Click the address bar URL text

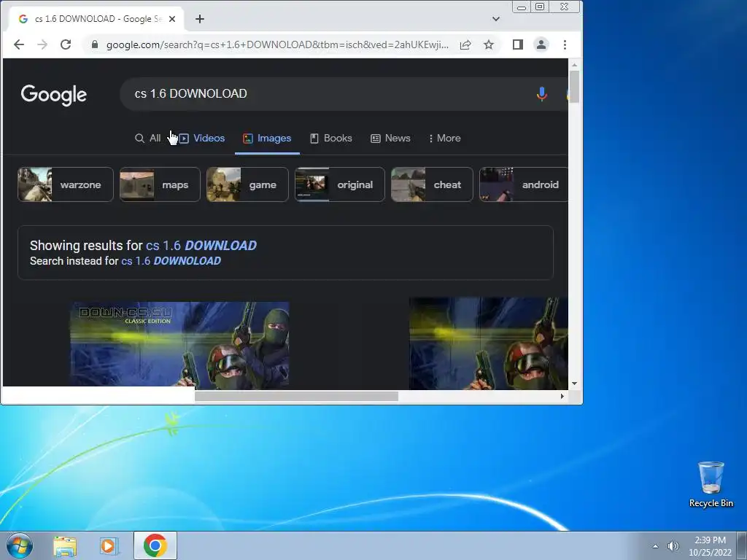[x=277, y=44]
